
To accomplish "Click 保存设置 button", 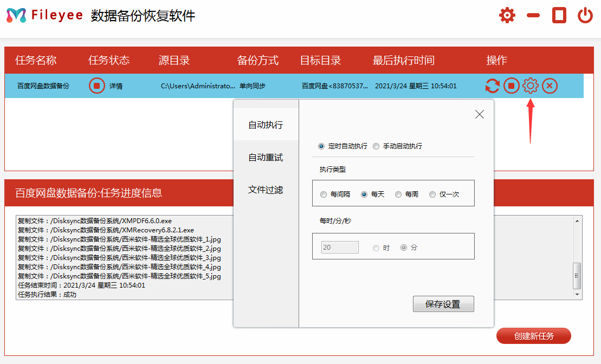I will click(x=443, y=304).
